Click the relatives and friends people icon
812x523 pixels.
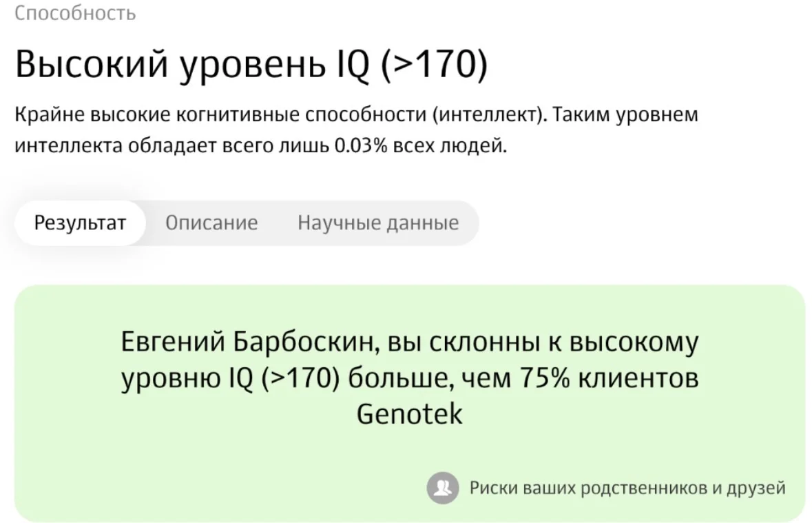coord(442,488)
